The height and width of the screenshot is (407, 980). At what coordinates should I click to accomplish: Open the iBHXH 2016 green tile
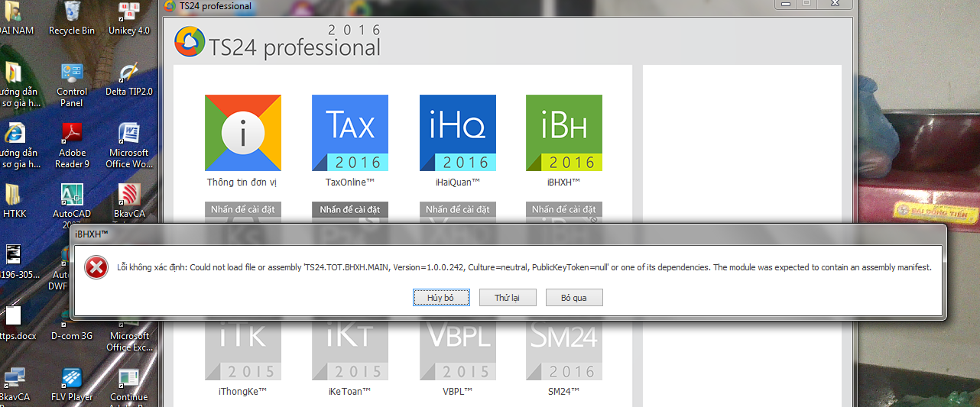563,133
